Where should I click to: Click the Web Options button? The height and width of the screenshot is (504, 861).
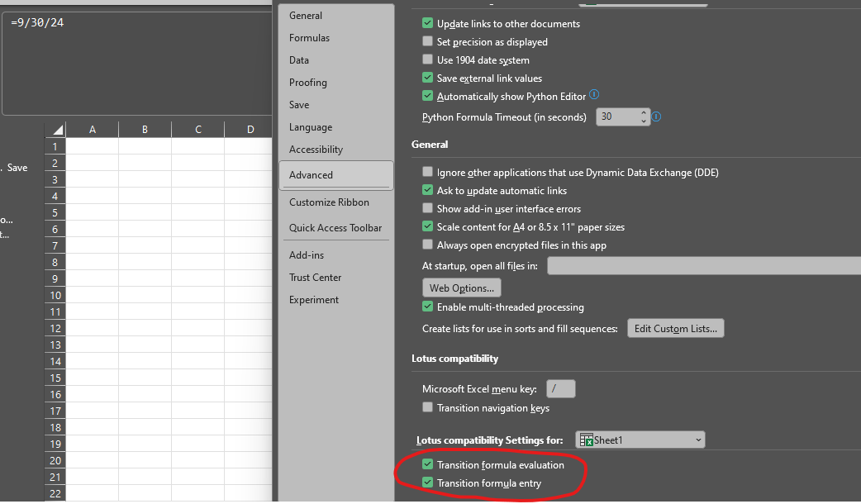click(x=461, y=288)
